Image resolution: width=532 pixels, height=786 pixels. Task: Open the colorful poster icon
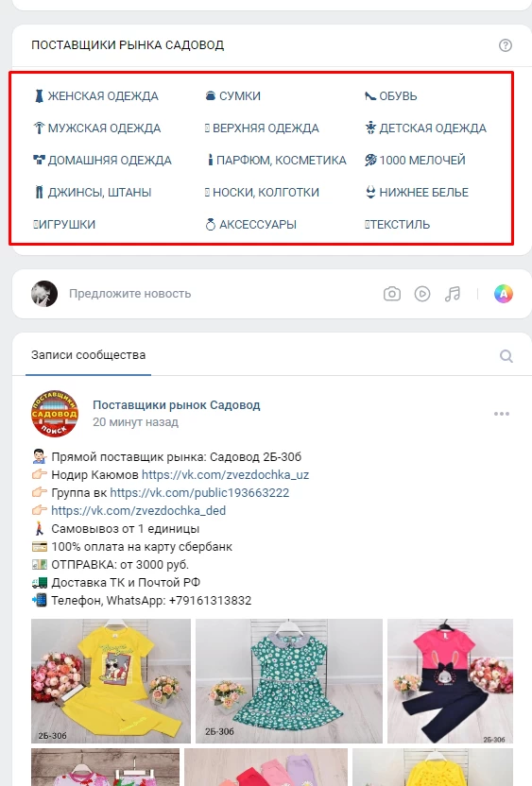504,294
